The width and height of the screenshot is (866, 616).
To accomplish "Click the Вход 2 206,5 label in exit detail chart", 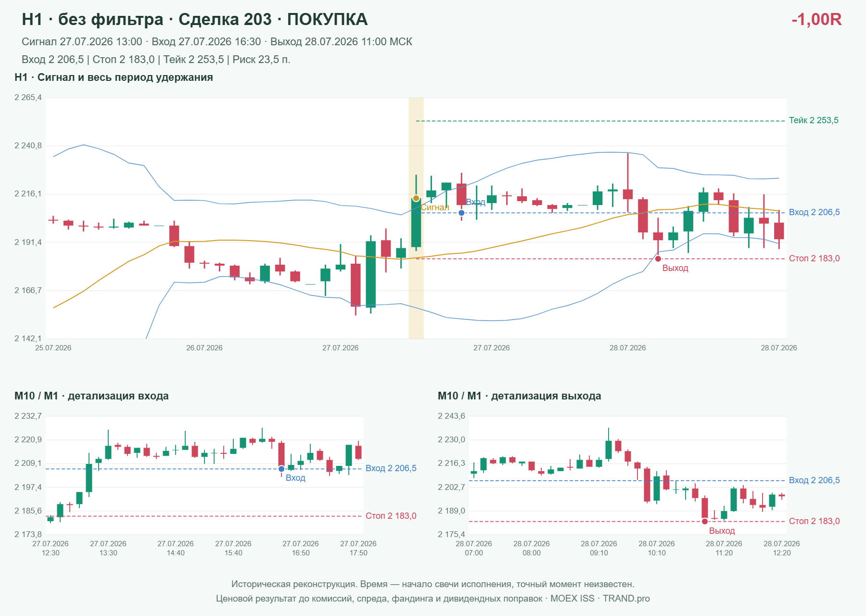I will point(814,480).
